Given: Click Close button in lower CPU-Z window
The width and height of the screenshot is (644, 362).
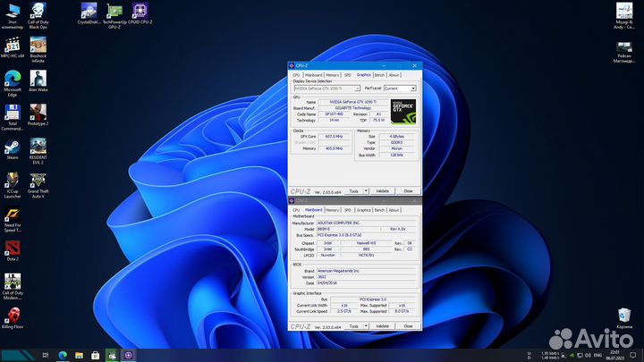Looking at the screenshot, I should click(x=408, y=326).
